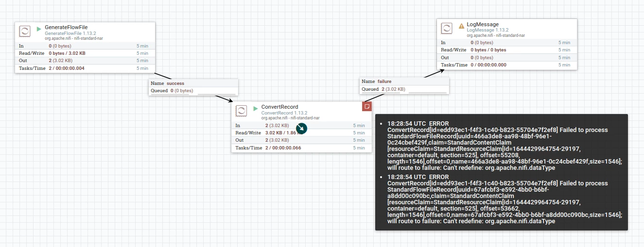
Task: Click the first ERROR bulletin message
Action: (505, 146)
